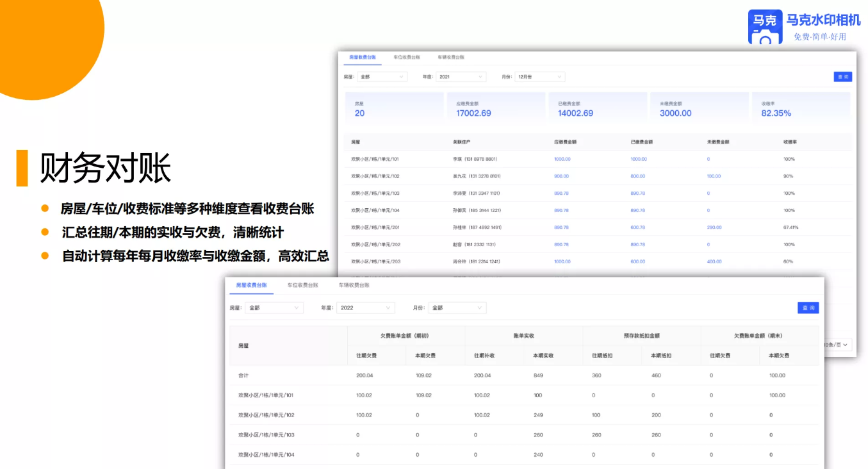The height and width of the screenshot is (469, 868).
Task: Click 60% collection rate for room 203
Action: coord(788,261)
